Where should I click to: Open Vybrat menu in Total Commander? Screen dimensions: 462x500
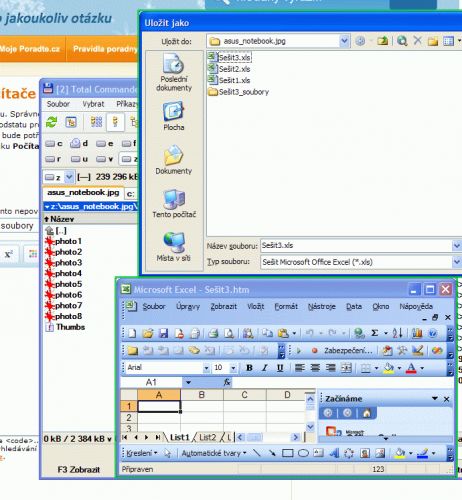(93, 104)
